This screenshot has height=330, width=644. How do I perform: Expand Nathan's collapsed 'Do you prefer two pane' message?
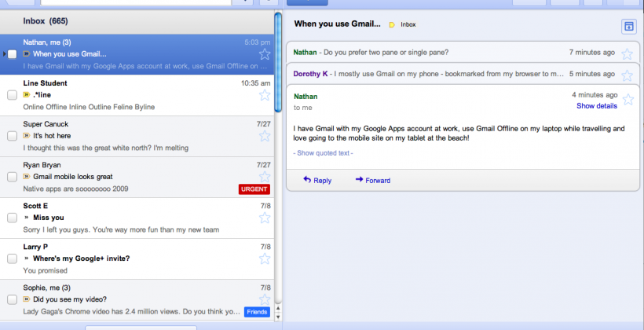(x=463, y=52)
